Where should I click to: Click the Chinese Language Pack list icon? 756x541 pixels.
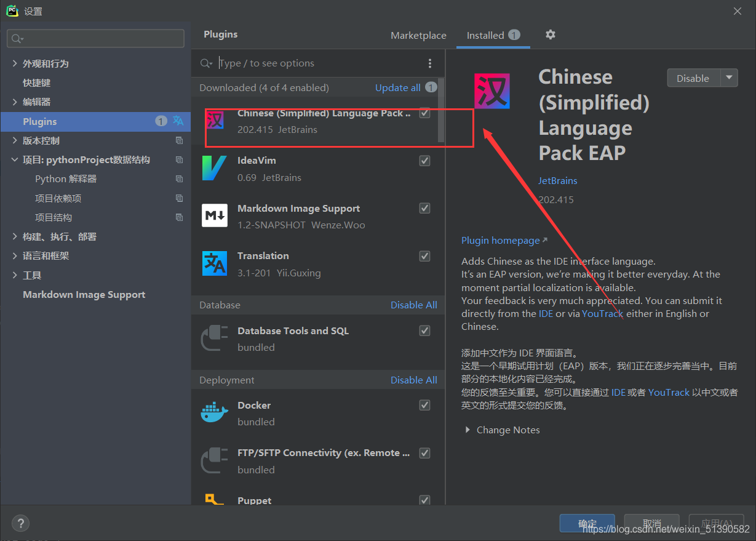tap(215, 120)
